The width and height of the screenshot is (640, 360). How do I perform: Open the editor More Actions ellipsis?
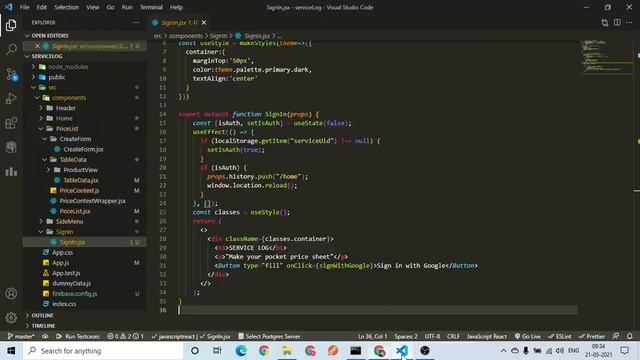pyautogui.click(x=629, y=22)
